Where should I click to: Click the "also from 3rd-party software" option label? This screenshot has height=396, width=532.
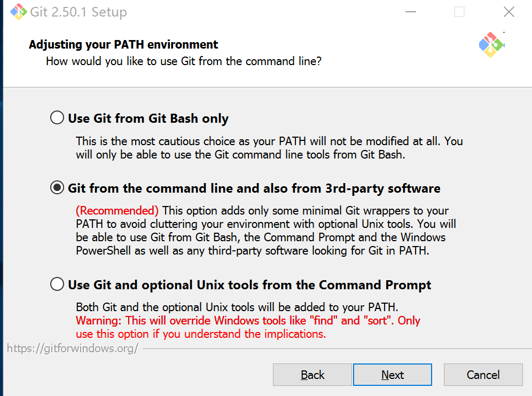click(x=254, y=188)
